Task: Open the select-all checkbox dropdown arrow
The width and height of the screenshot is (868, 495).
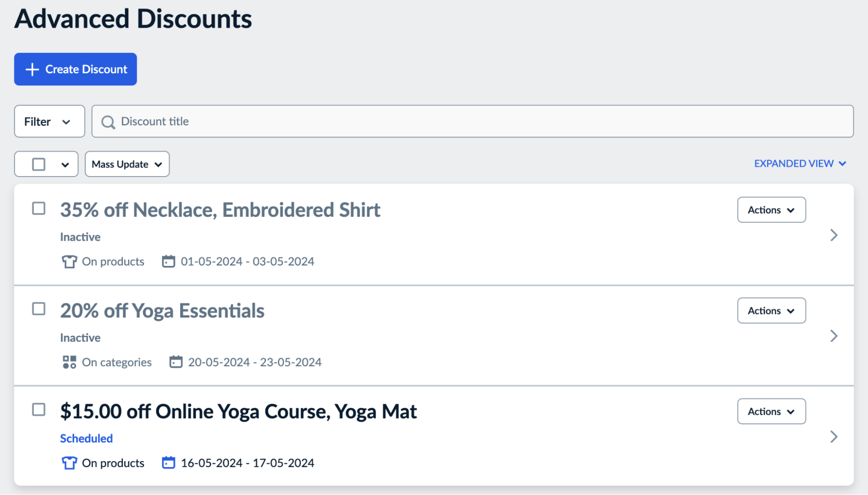Action: 65,164
